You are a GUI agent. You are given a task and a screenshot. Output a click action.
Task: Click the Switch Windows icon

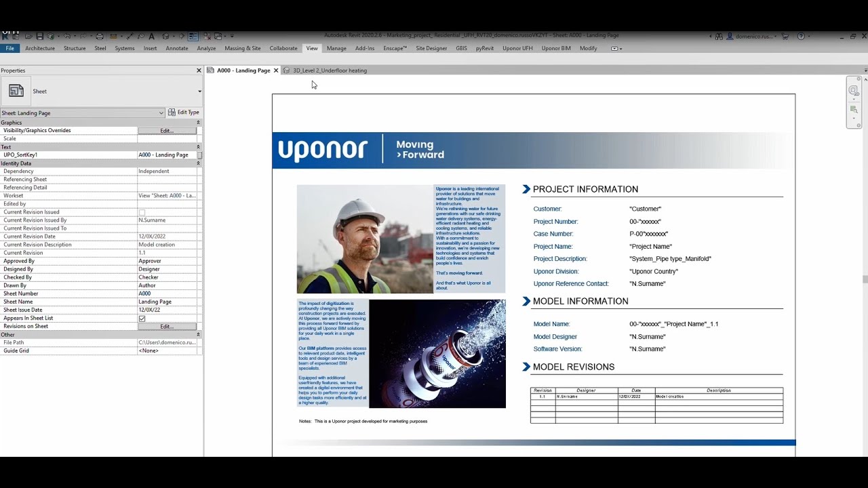218,36
